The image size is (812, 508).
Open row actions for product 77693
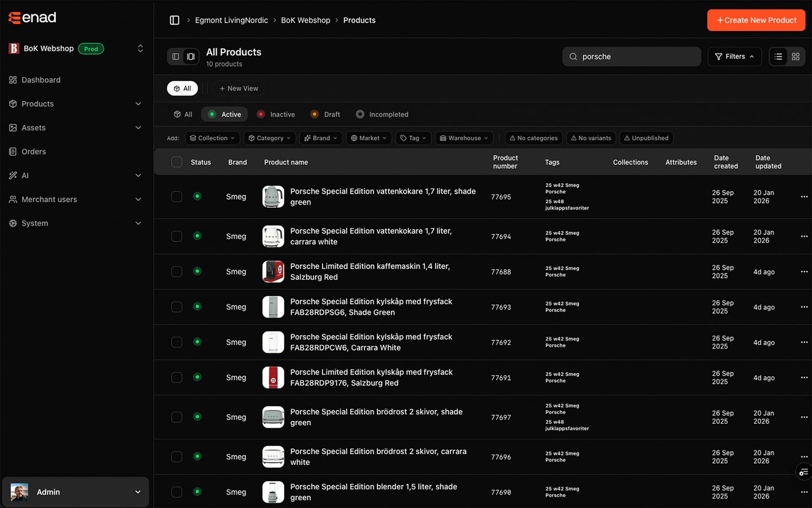tap(804, 307)
